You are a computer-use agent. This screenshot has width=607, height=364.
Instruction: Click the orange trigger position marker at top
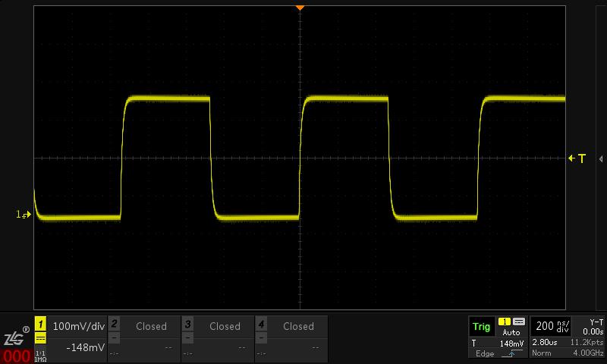(300, 8)
